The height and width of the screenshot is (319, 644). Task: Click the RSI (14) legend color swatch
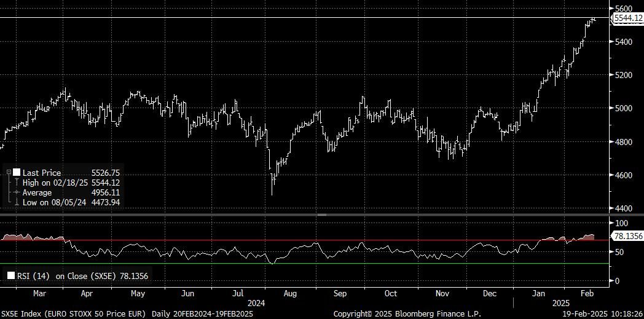tap(10, 276)
